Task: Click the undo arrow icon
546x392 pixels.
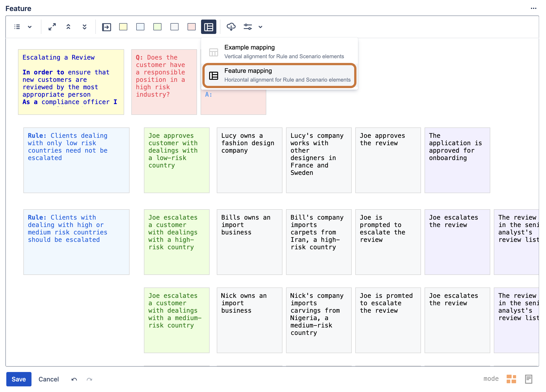Action: click(74, 379)
